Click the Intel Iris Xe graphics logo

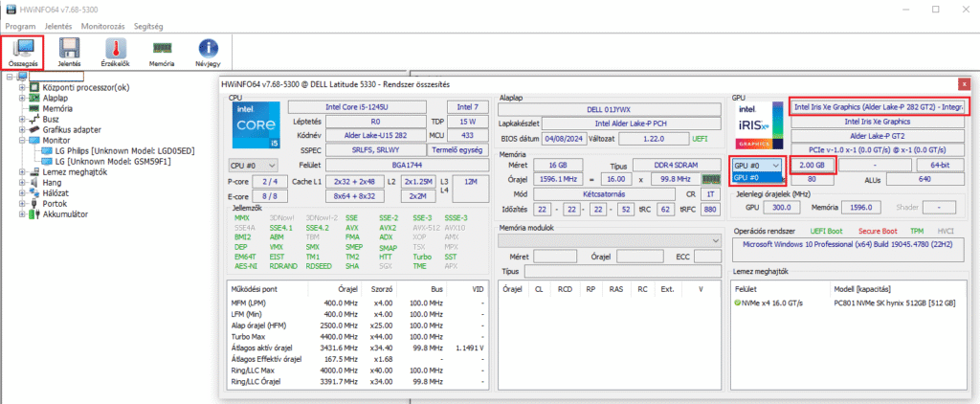click(x=757, y=125)
